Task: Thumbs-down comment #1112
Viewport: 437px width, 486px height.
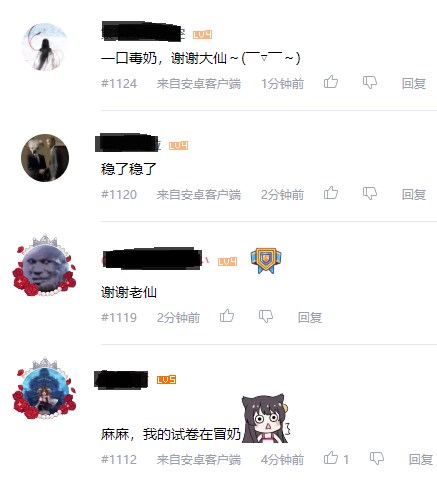Action: point(377,458)
